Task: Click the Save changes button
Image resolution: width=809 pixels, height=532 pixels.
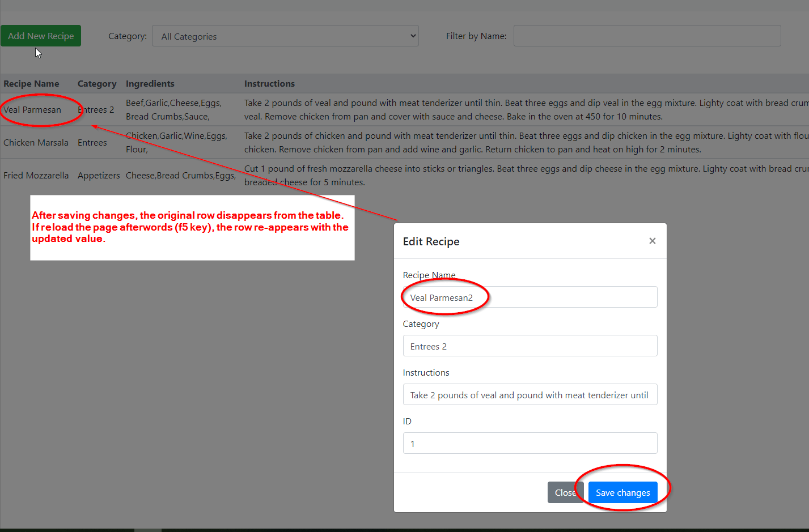Action: 622,492
